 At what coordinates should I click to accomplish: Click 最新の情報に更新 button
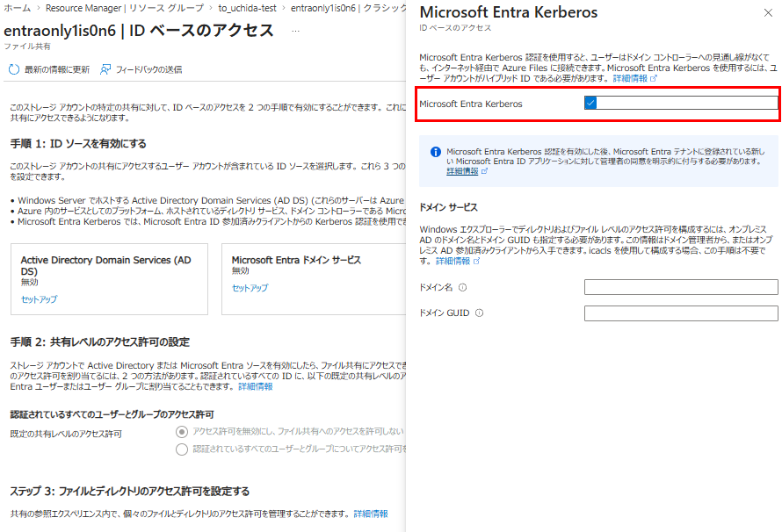(49, 69)
